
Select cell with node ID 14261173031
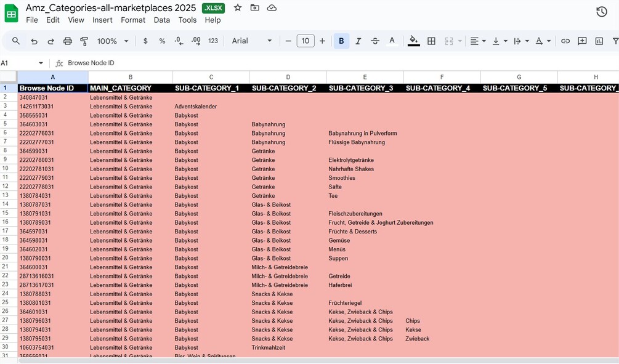point(52,106)
